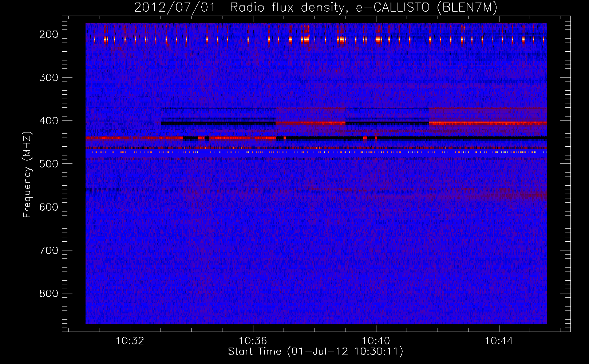Viewport: 589px width, 364px height.
Task: Click the 400 frequency tick label
Action: pyautogui.click(x=49, y=121)
